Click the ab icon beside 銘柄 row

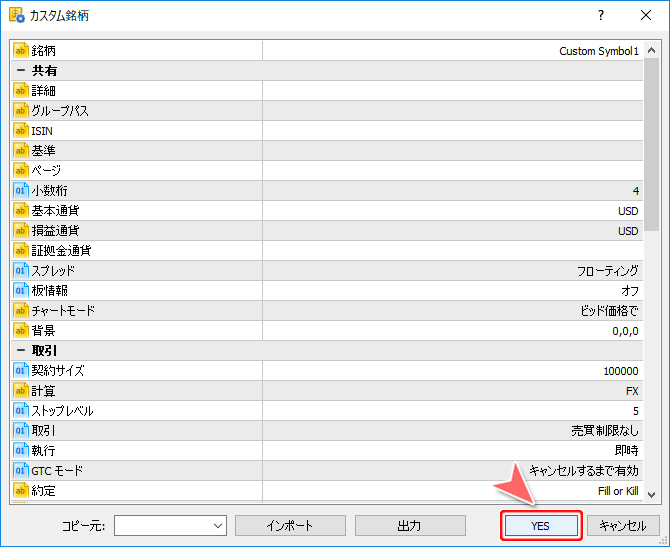coord(21,50)
